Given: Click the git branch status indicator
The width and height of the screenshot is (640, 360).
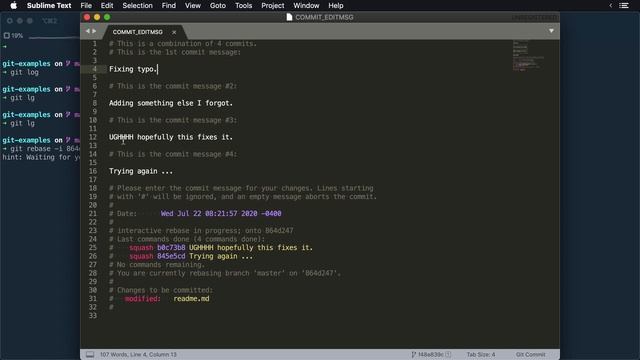Looking at the screenshot, I should [x=431, y=354].
